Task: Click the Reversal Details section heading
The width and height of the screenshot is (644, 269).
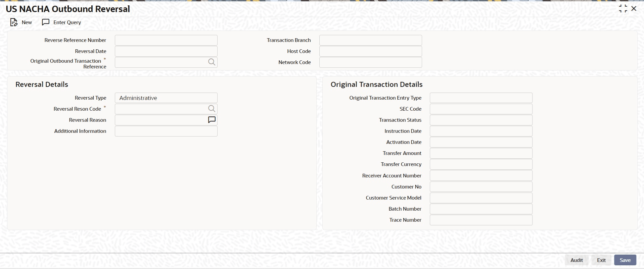Action: click(42, 85)
